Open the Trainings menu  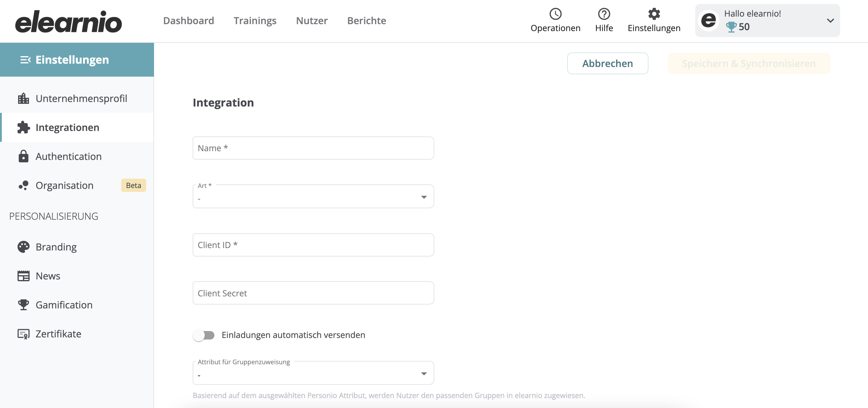tap(255, 21)
